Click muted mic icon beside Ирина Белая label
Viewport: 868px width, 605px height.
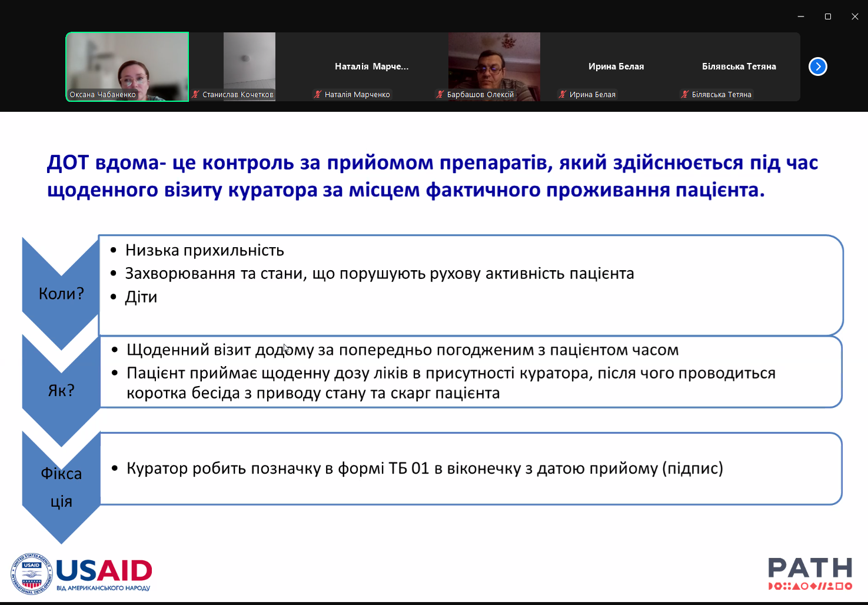(563, 94)
